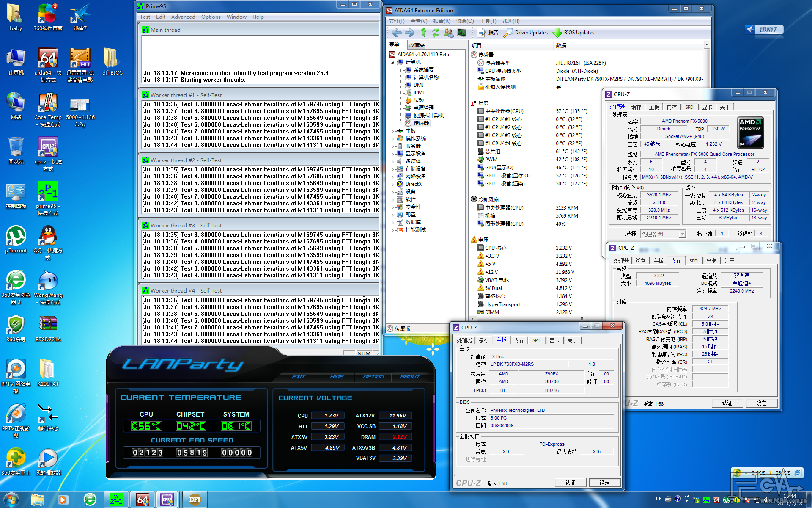Open Prime95 Test menu
The width and height of the screenshot is (812, 508).
(x=145, y=17)
